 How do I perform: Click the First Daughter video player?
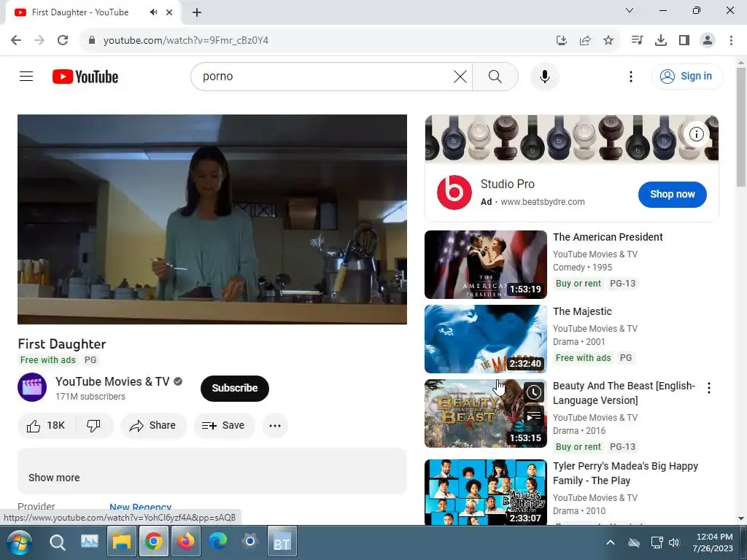coord(212,219)
